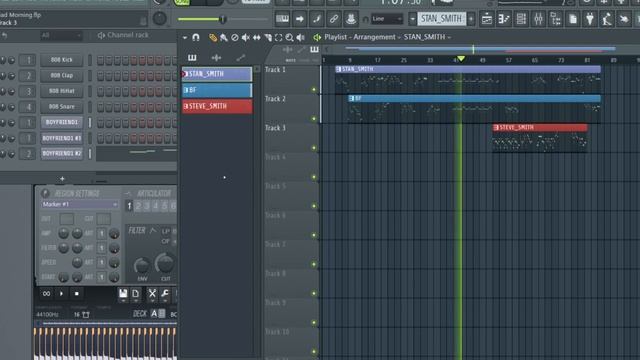Select the Playback speaker tool in Playlist

tap(300, 38)
